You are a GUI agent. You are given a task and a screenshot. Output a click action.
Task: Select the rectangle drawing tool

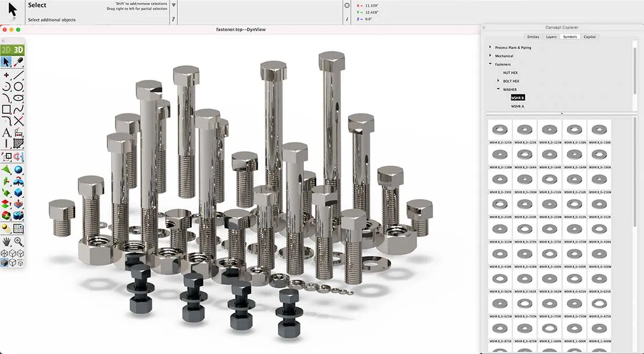pyautogui.click(x=6, y=109)
